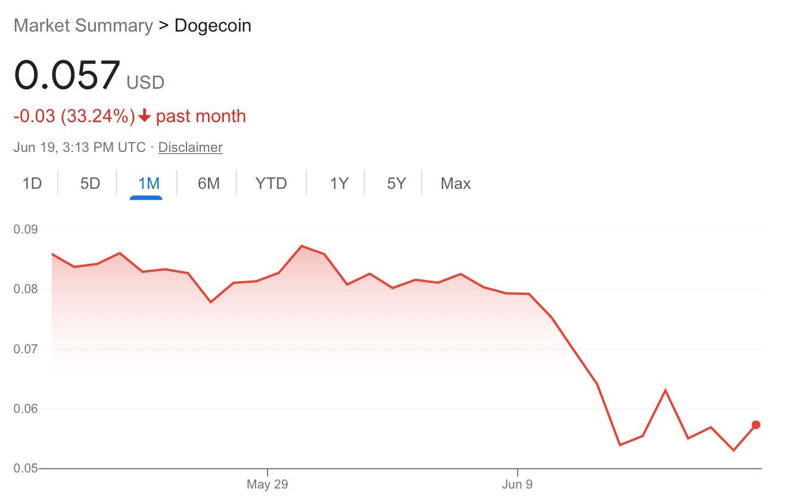812x504 pixels.
Task: Click the May 29 axis label
Action: (267, 484)
